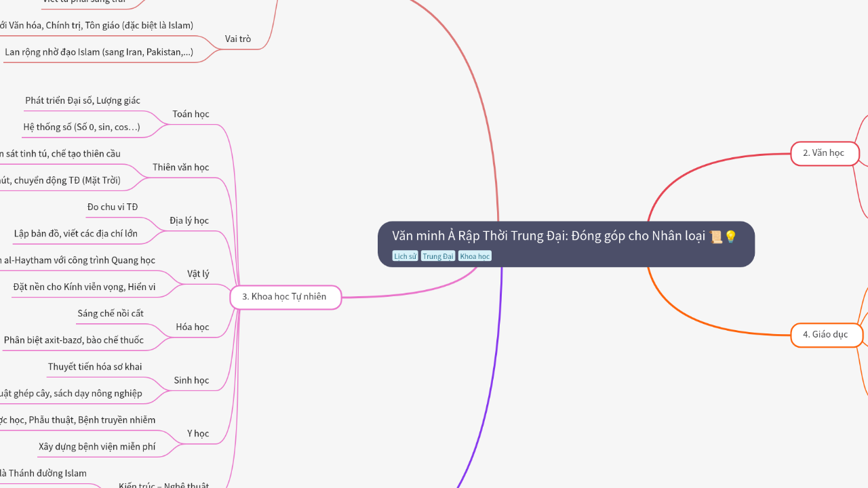This screenshot has height=488, width=868.
Task: Select the '2. Văn học' branch node
Action: 824,153
